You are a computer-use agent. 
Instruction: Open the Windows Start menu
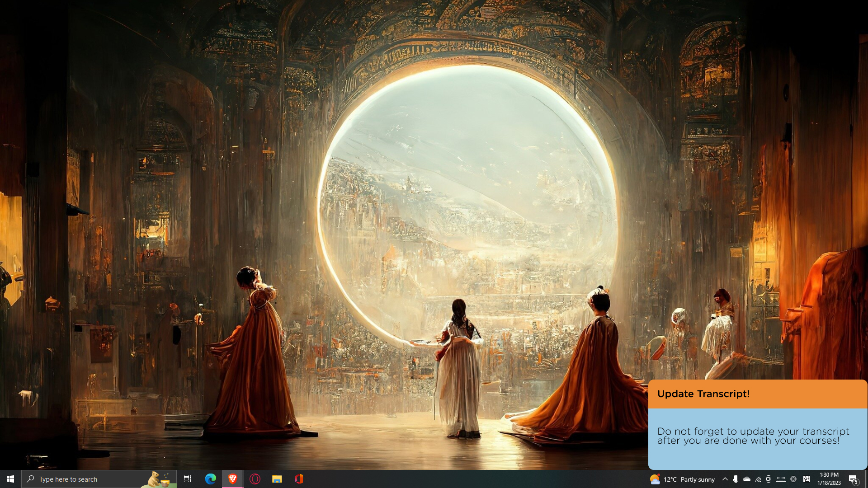coord(10,479)
